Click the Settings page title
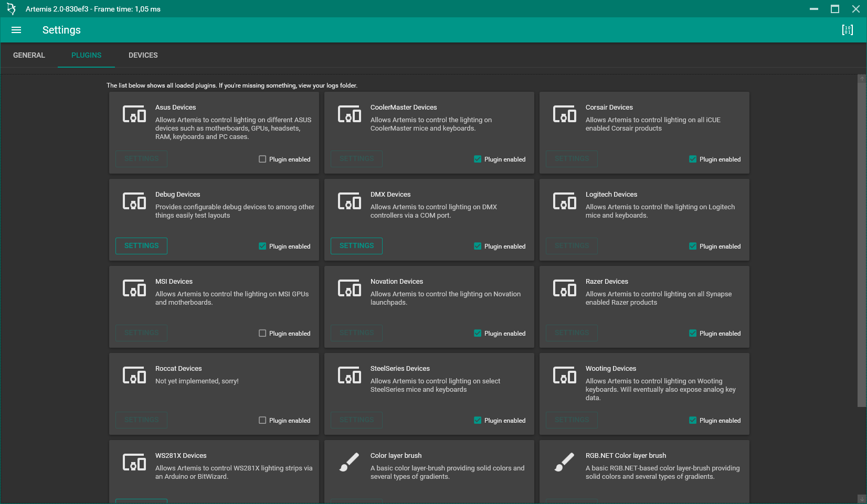This screenshot has height=504, width=867. point(61,30)
